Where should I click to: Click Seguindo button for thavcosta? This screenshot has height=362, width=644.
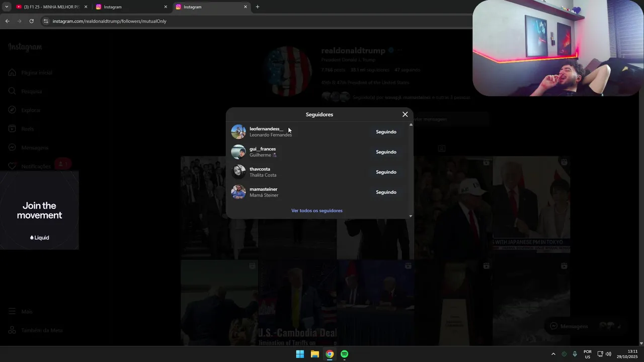386,172
